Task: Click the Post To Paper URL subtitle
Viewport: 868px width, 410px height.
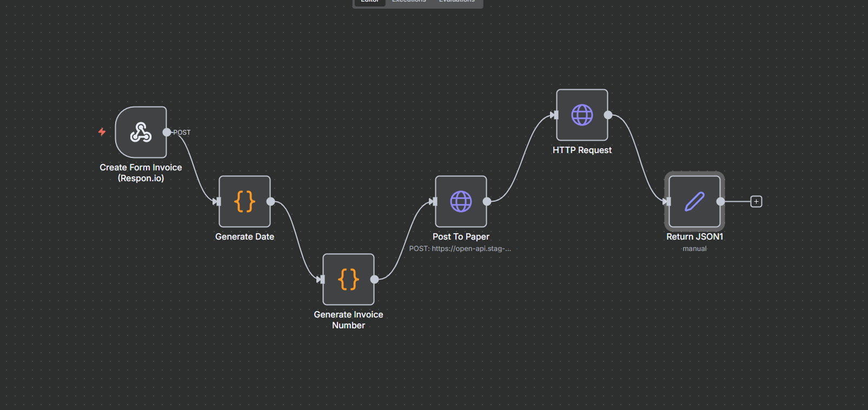Action: click(x=460, y=249)
